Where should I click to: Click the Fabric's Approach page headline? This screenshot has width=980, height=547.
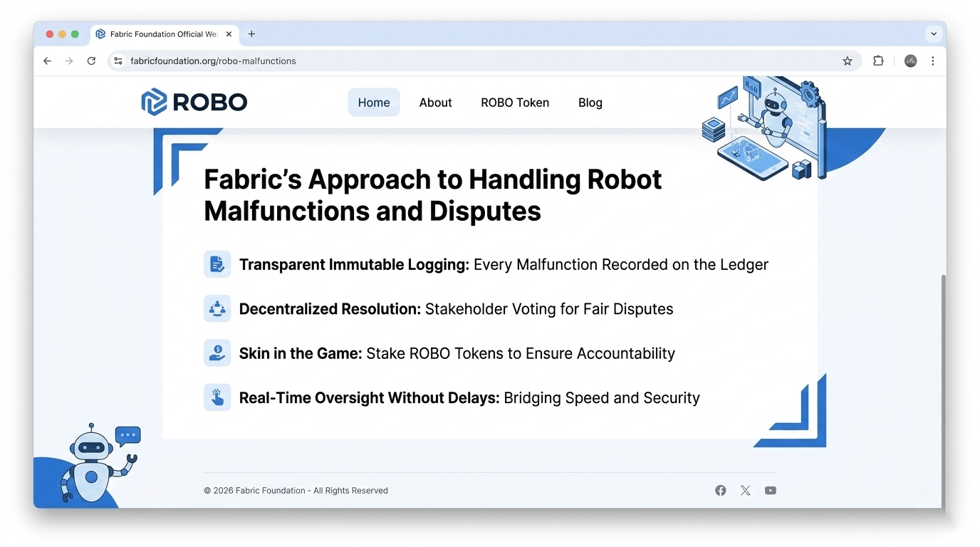tap(433, 195)
